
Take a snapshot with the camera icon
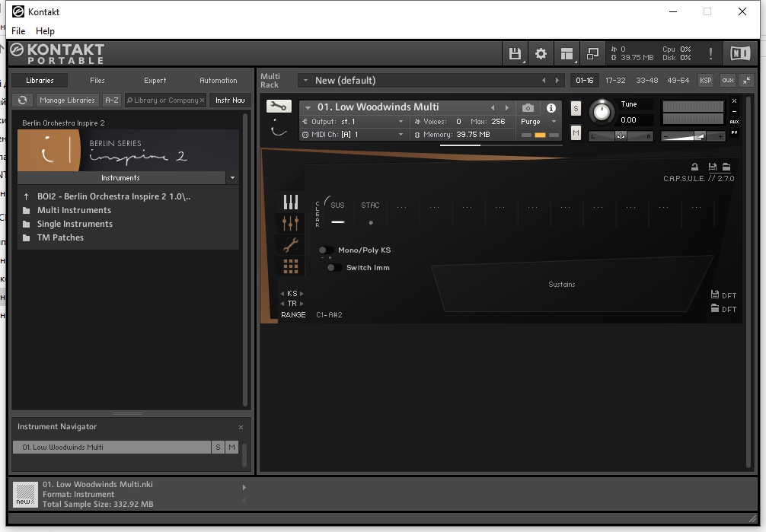[x=528, y=108]
